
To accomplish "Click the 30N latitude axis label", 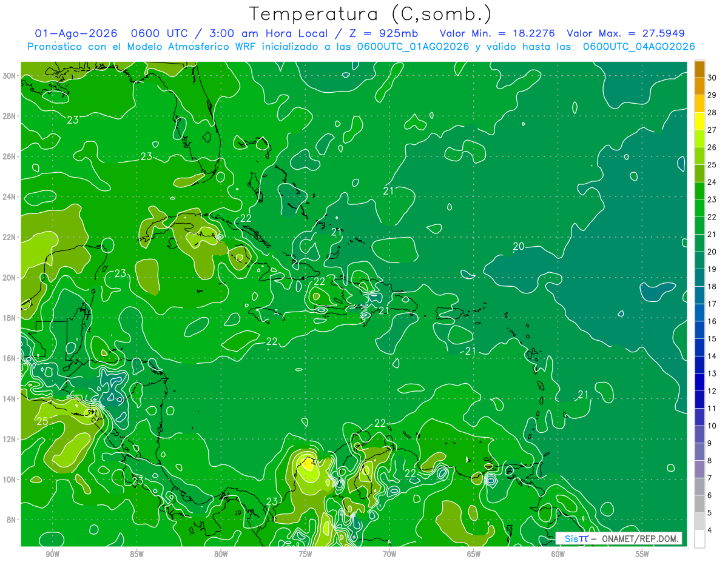I will pos(10,76).
